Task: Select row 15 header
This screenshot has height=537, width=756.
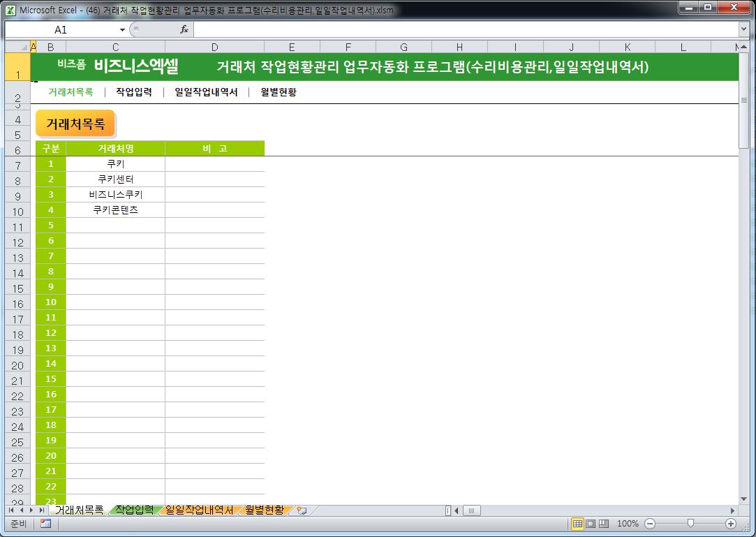Action: click(17, 288)
